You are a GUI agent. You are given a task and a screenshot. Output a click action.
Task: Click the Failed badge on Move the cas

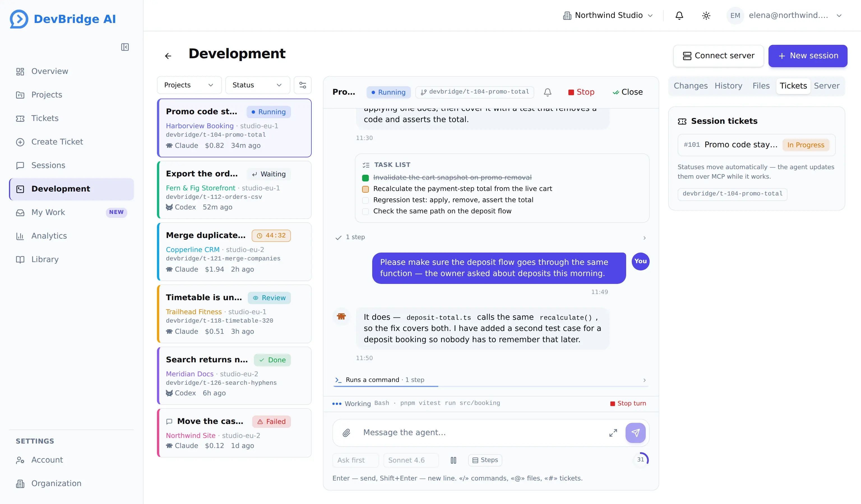272,422
